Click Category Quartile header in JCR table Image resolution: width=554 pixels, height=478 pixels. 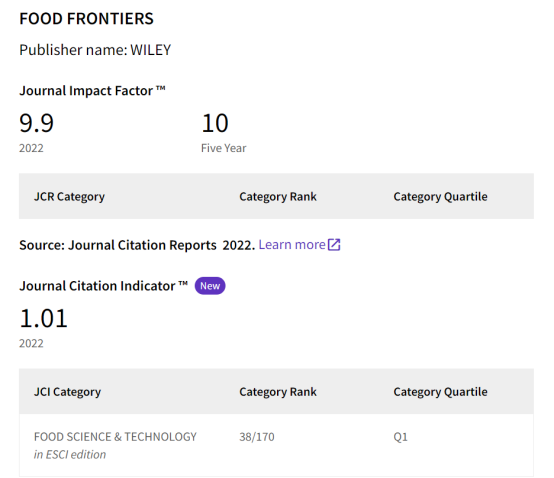coord(440,196)
